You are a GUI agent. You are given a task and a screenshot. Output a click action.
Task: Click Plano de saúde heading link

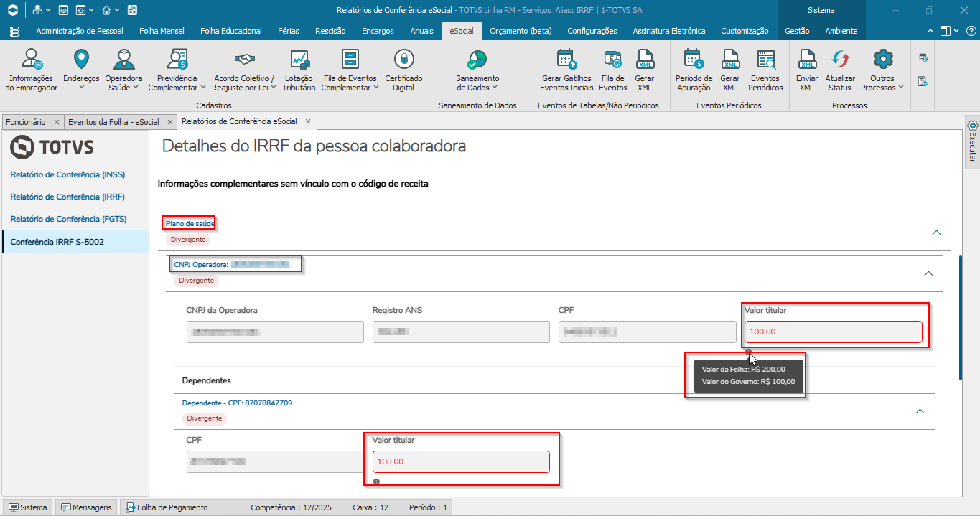[190, 223]
